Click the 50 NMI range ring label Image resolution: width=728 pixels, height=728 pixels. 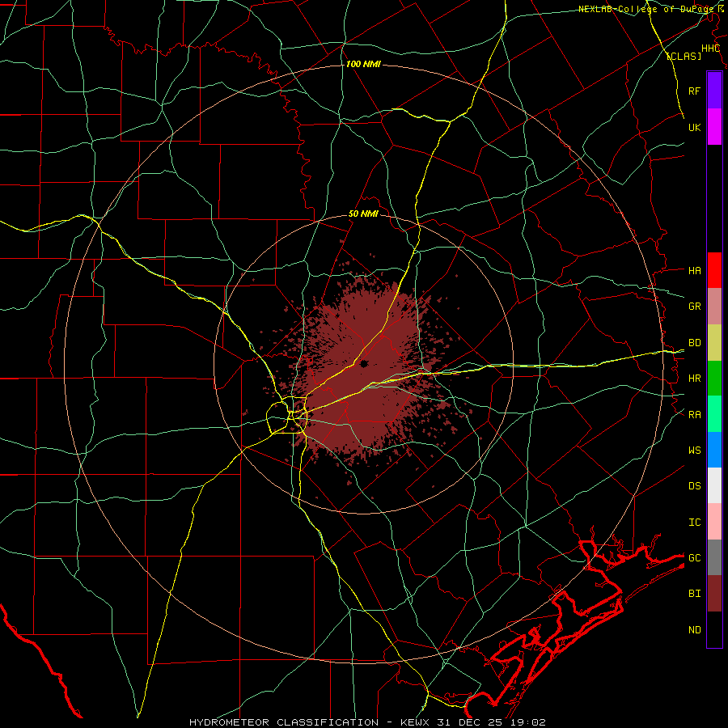pos(363,214)
